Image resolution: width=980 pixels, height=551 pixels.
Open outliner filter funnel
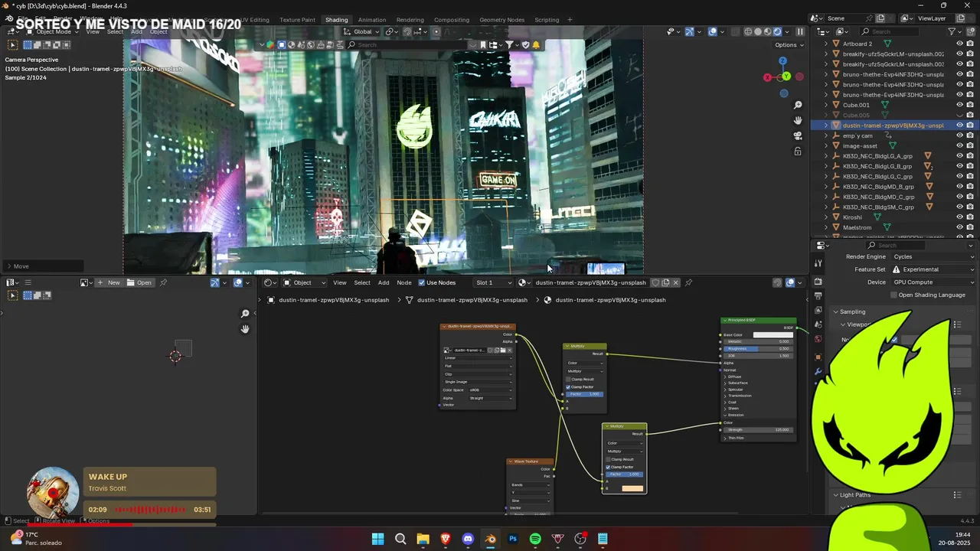point(952,31)
